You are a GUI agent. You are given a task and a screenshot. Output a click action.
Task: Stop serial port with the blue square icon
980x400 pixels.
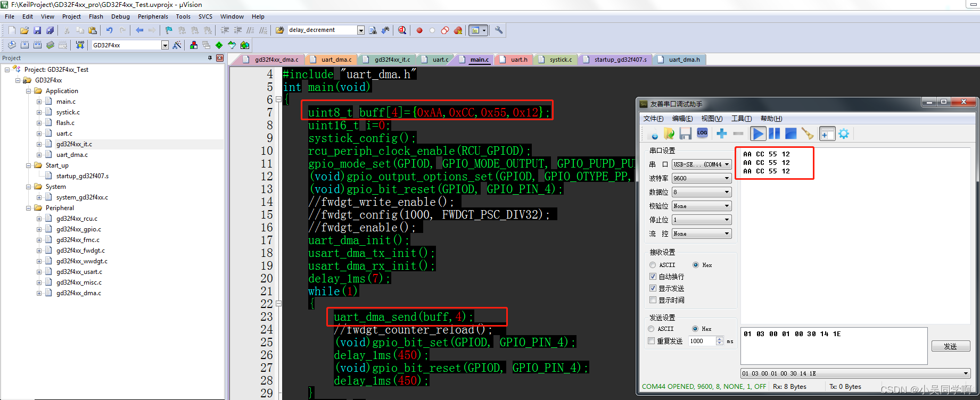pyautogui.click(x=791, y=134)
